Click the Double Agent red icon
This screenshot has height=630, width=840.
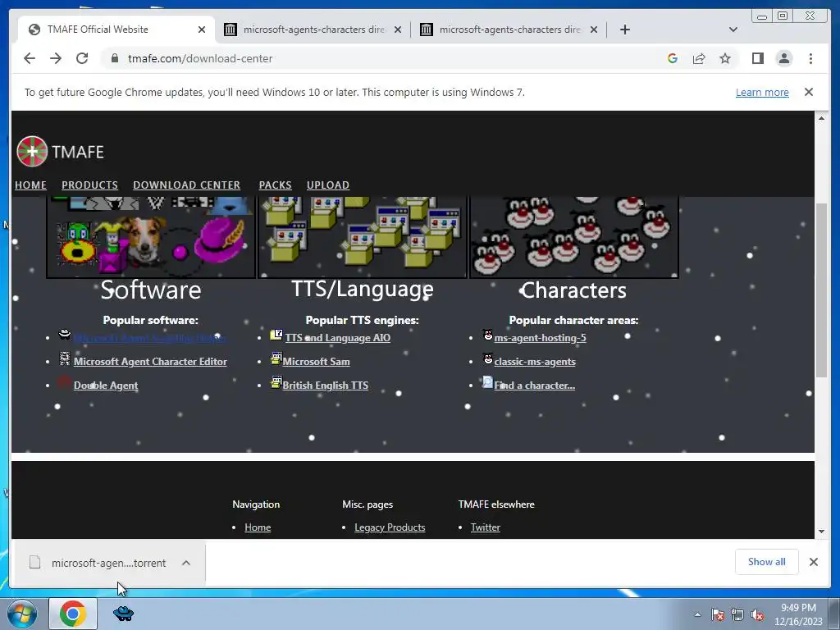pyautogui.click(x=64, y=382)
